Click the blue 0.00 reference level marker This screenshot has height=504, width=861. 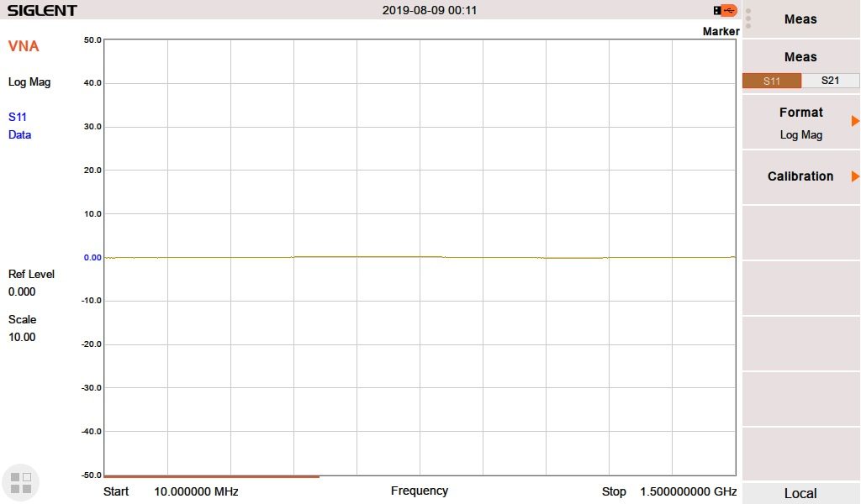(92, 257)
